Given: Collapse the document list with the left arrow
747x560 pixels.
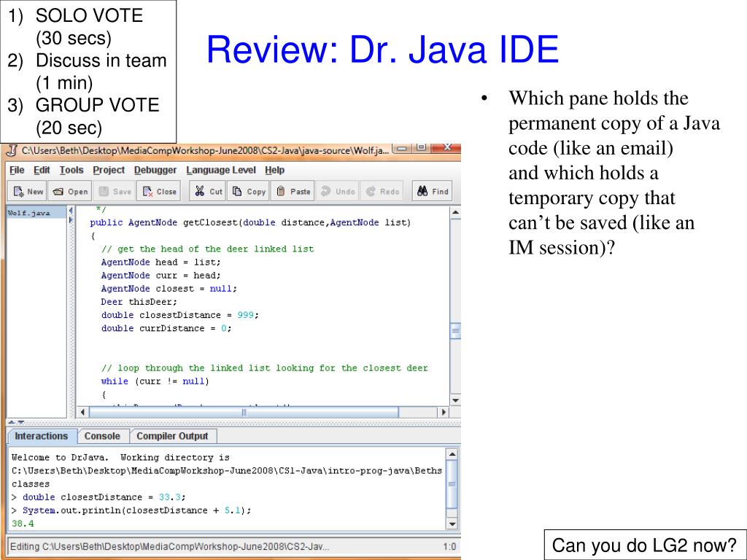Looking at the screenshot, I should (71, 211).
